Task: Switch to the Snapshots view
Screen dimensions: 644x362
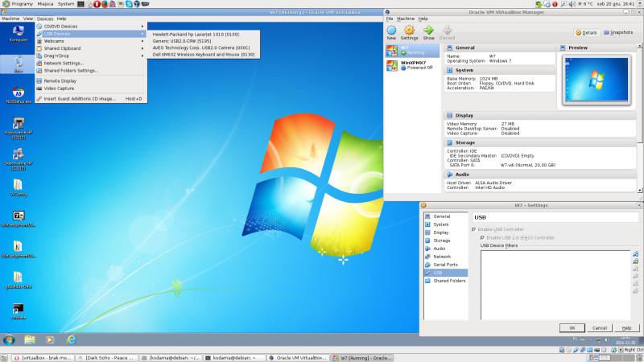Action: point(618,32)
